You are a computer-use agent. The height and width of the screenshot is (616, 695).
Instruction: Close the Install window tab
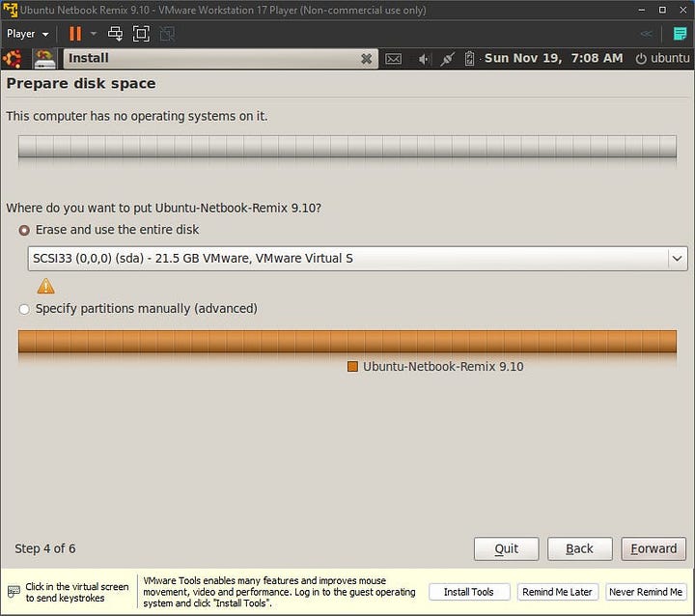(x=366, y=59)
